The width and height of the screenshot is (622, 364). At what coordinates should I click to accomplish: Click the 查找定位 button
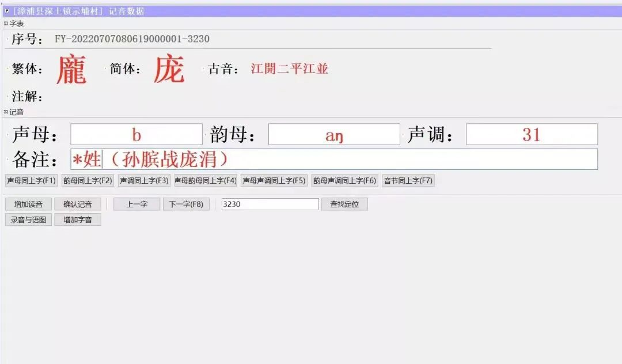[344, 204]
